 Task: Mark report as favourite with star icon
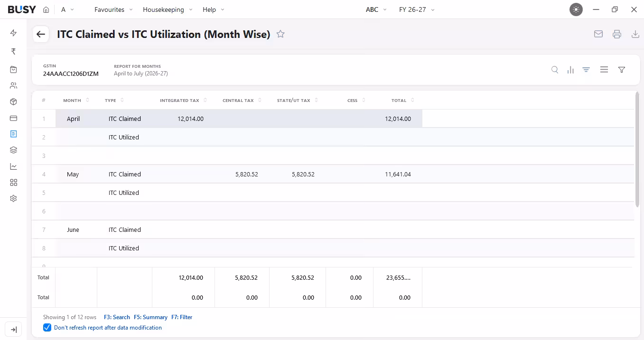[280, 34]
